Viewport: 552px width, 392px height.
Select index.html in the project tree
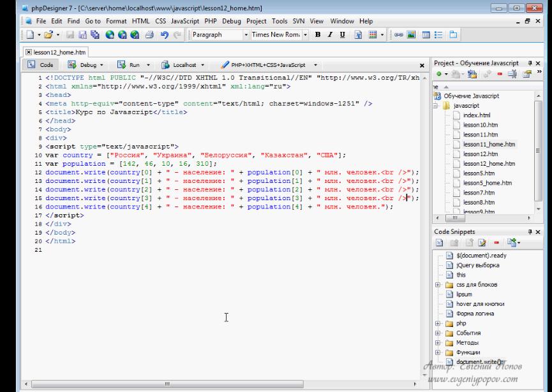coord(477,115)
